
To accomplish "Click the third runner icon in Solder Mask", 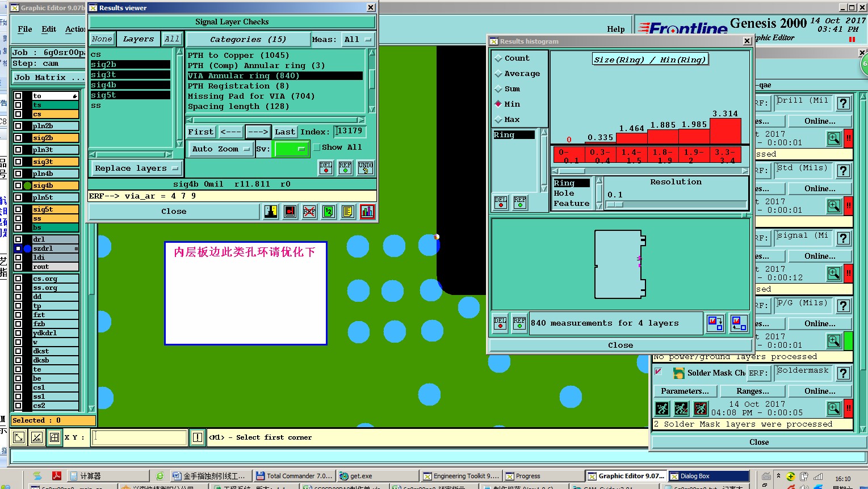I will point(701,408).
